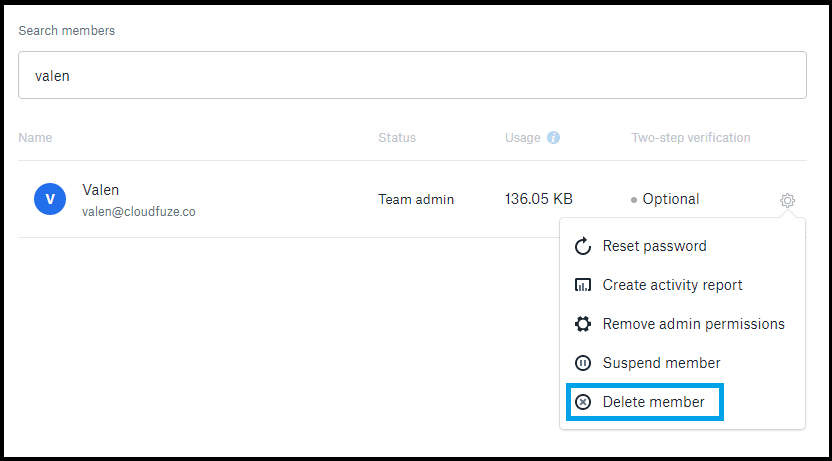Click the activity report chart icon
Viewport: 832px width, 461px height.
583,285
